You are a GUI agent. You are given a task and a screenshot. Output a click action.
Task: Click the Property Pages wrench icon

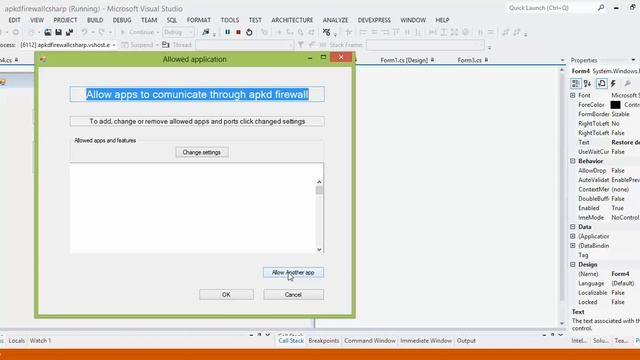click(627, 84)
